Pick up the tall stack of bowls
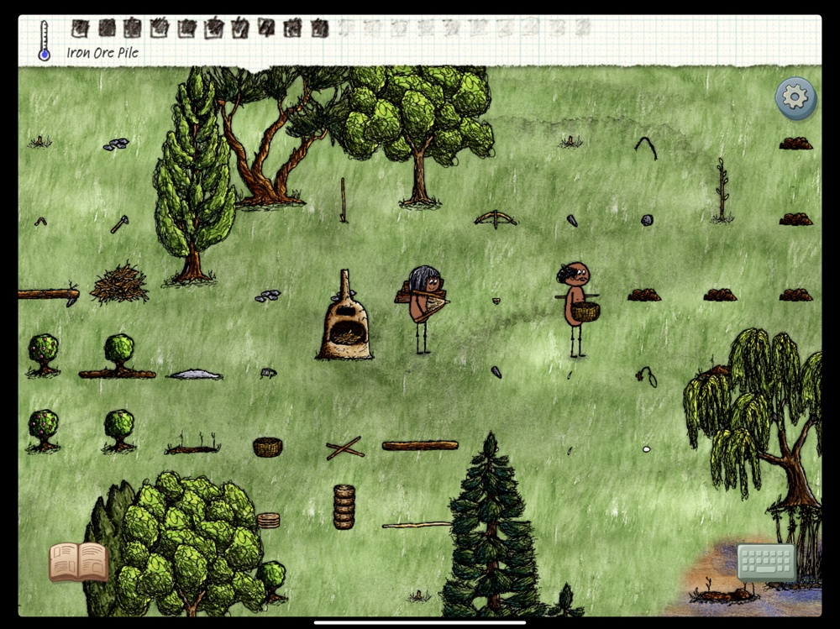This screenshot has height=629, width=840. click(344, 507)
